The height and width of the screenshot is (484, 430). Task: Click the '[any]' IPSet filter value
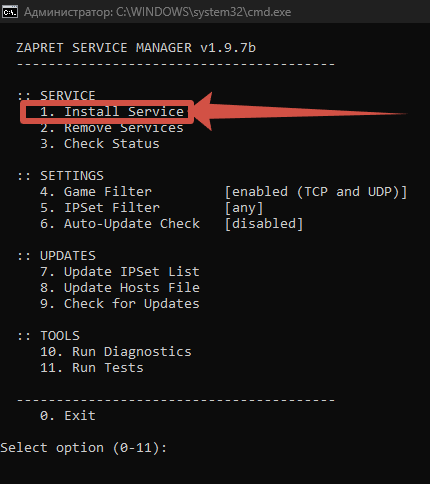click(244, 208)
